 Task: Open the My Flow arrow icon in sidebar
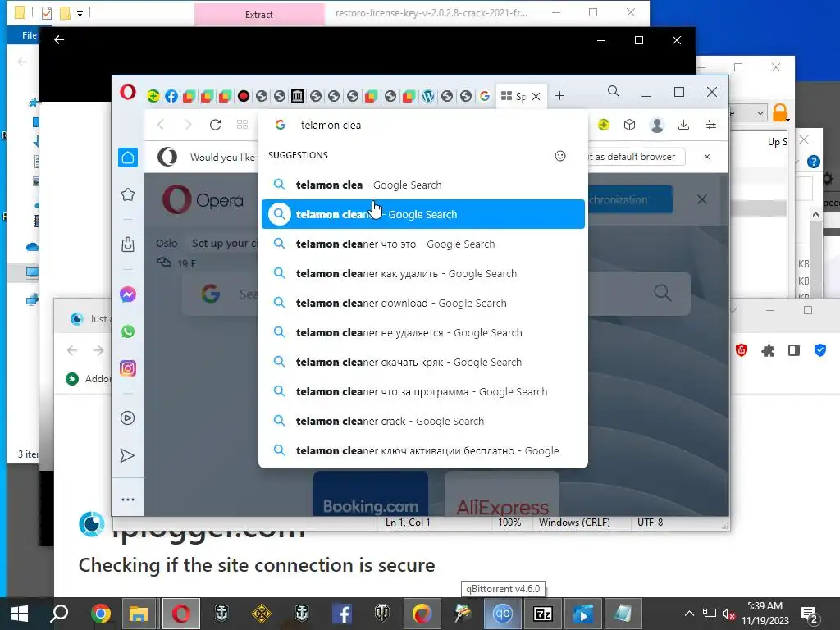[127, 455]
